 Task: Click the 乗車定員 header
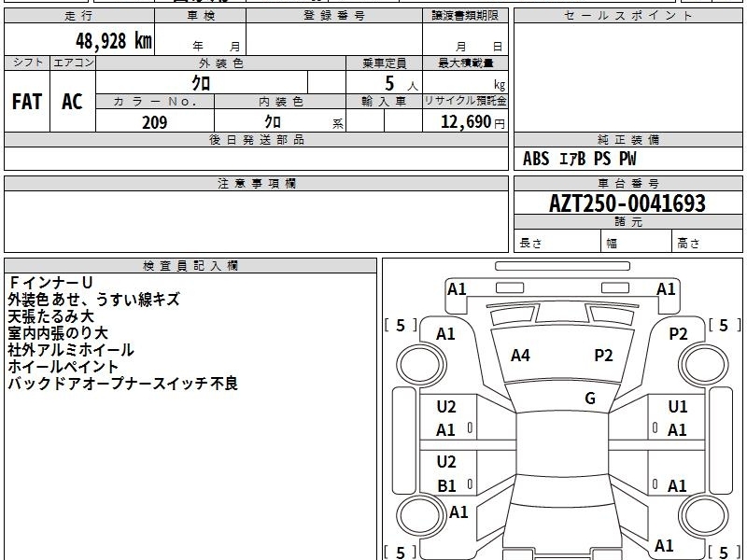click(385, 63)
